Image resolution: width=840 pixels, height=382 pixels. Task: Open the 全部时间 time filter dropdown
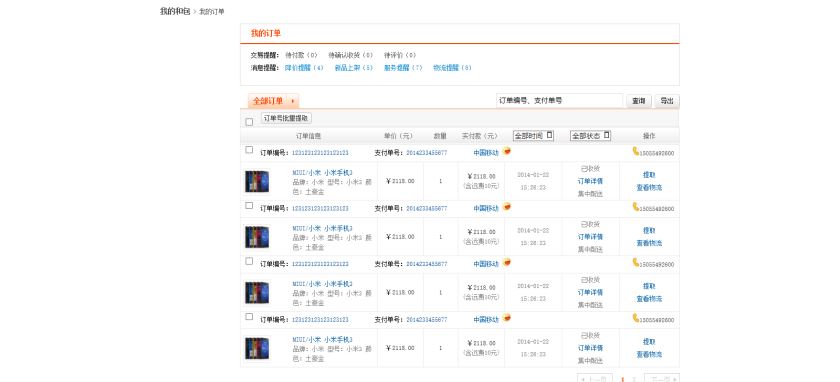pos(534,136)
